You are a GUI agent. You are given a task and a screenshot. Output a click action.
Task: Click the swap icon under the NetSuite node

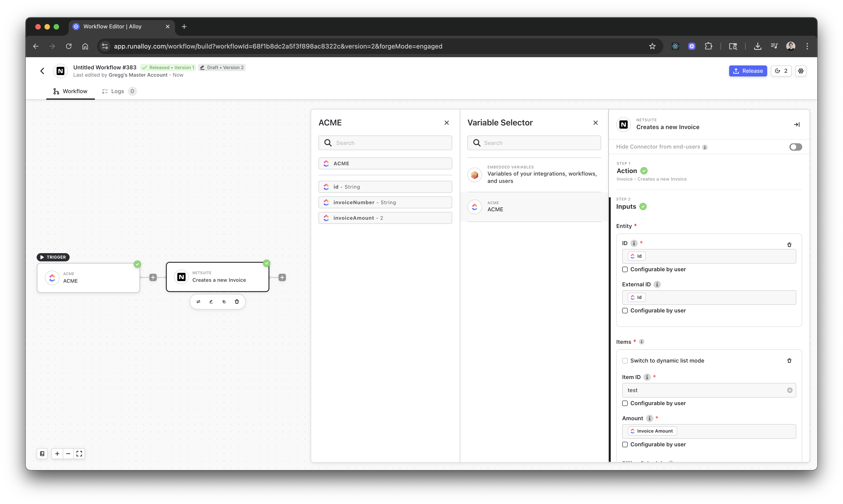click(198, 302)
